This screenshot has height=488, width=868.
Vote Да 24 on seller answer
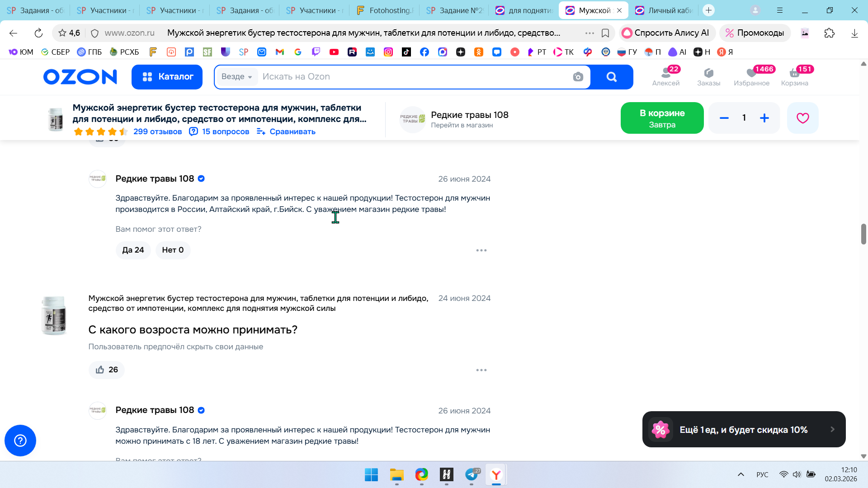pyautogui.click(x=133, y=250)
